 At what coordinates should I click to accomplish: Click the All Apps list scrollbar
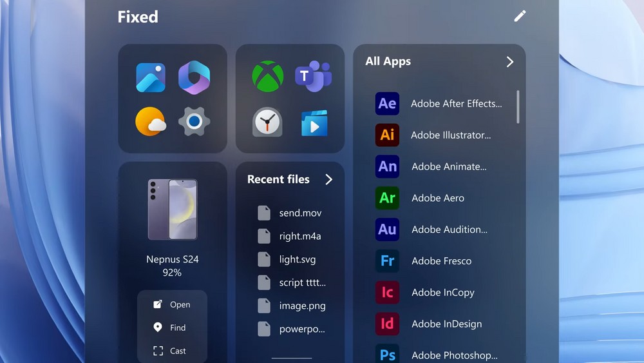click(x=518, y=107)
